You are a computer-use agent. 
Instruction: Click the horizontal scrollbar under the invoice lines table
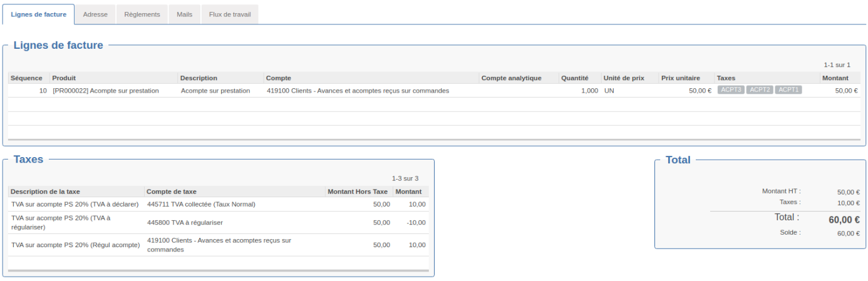click(433, 140)
